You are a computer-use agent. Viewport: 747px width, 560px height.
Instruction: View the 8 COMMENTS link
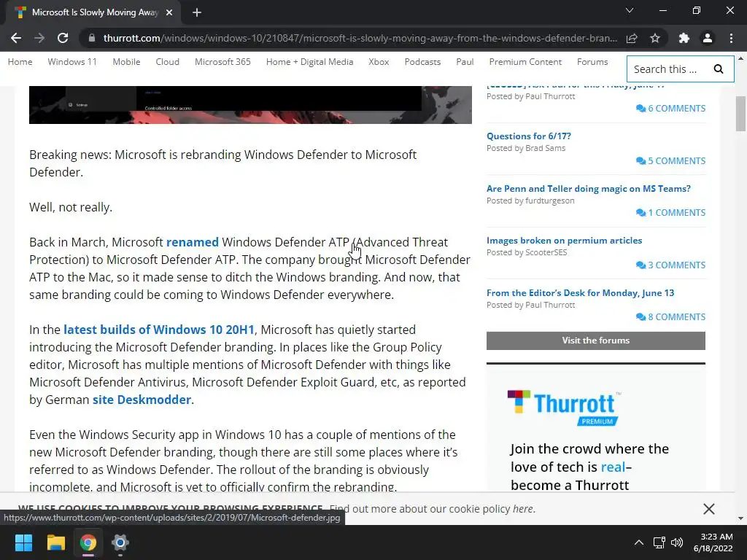pos(671,317)
